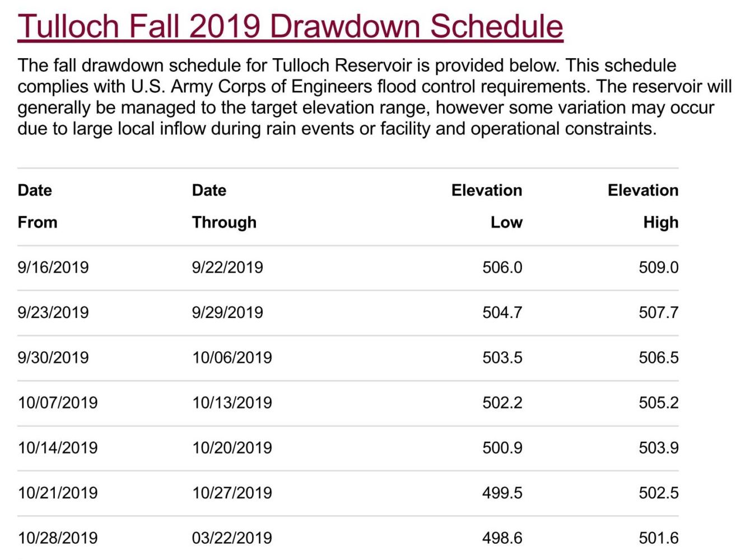Click the Date From column header
This screenshot has height=560, width=736.
tap(38, 206)
